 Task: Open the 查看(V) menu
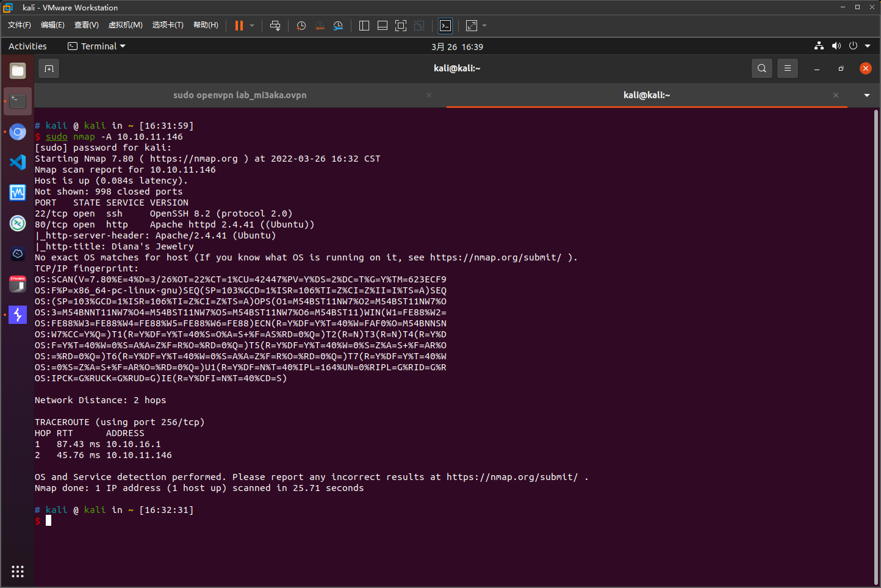(87, 25)
